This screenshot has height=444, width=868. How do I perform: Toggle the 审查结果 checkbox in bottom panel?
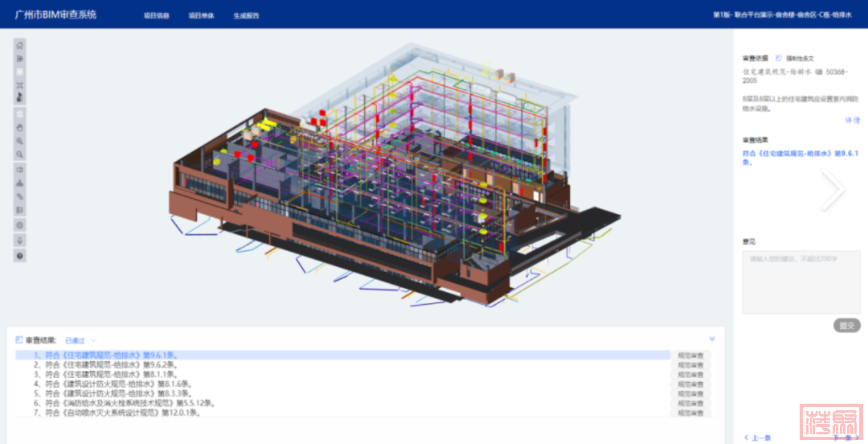(19, 340)
